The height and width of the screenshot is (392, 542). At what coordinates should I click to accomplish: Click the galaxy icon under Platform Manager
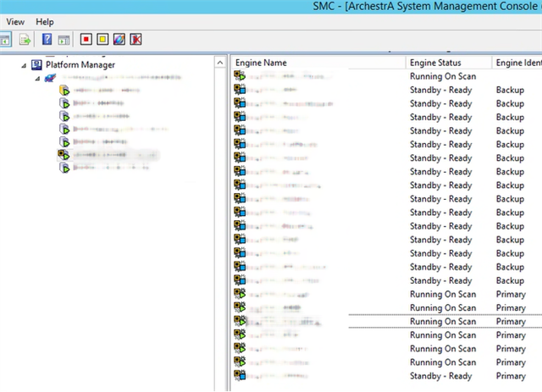point(50,78)
